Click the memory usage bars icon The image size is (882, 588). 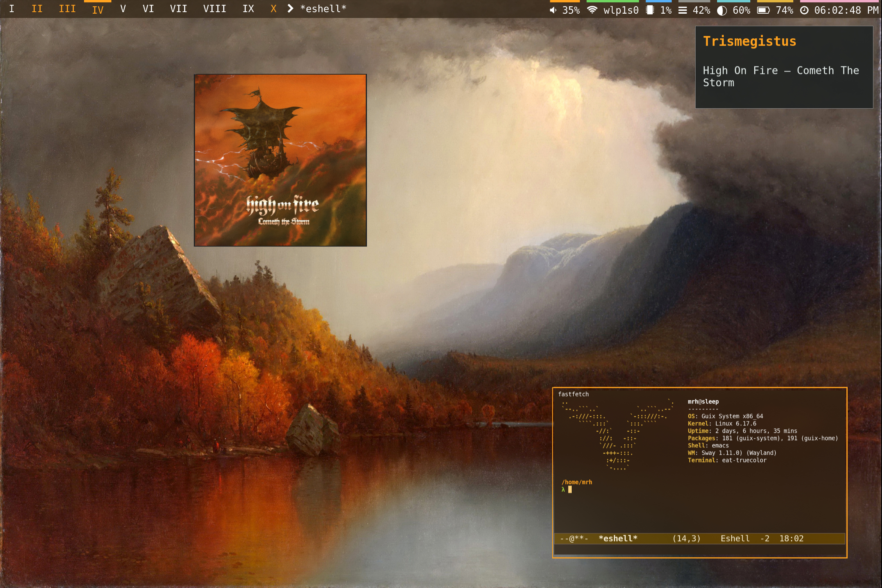(682, 10)
